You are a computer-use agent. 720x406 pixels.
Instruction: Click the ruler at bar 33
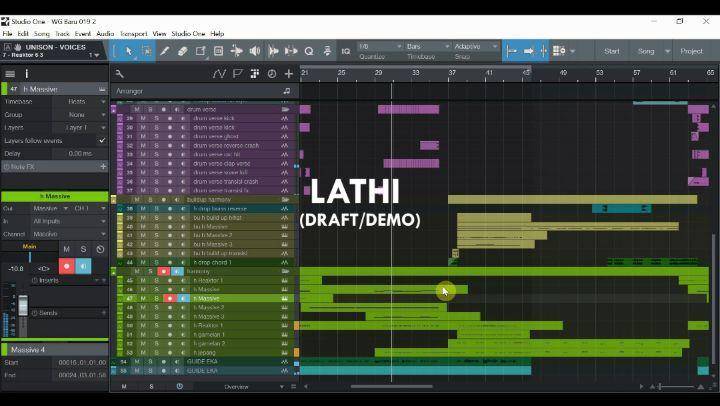415,73
